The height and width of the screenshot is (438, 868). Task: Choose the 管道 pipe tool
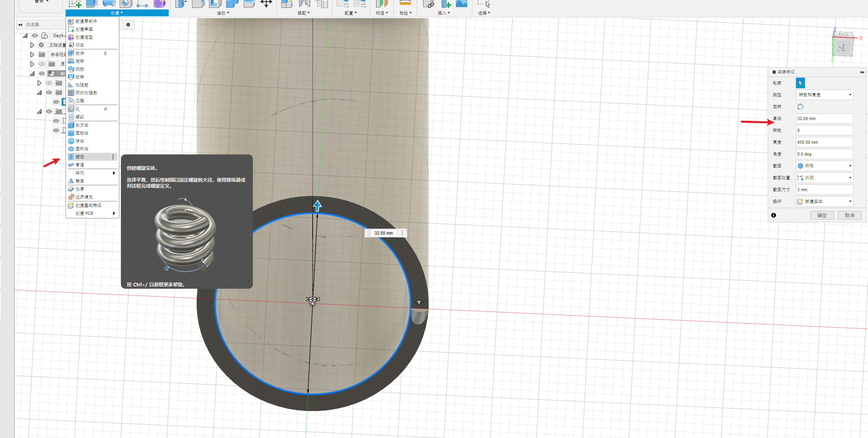click(x=80, y=165)
